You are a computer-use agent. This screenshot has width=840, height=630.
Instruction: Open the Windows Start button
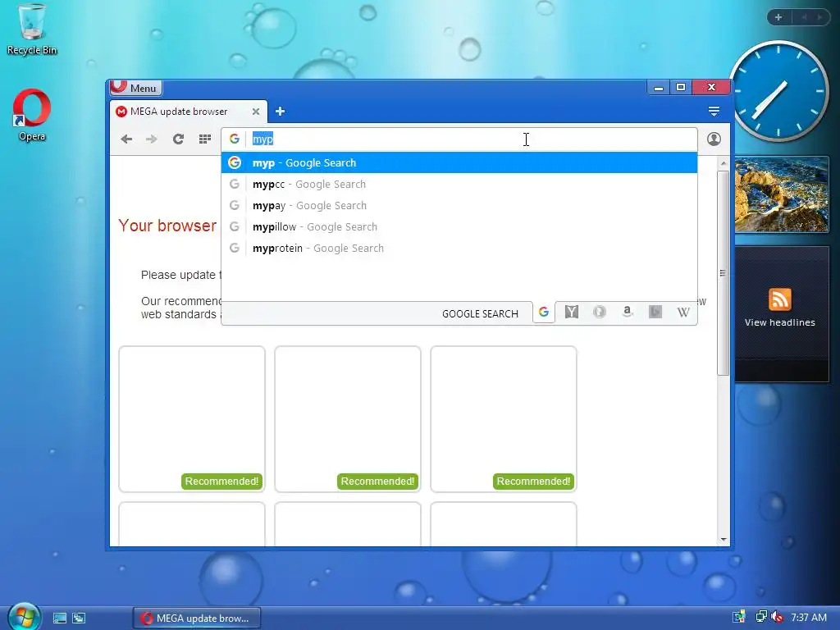[x=25, y=617]
